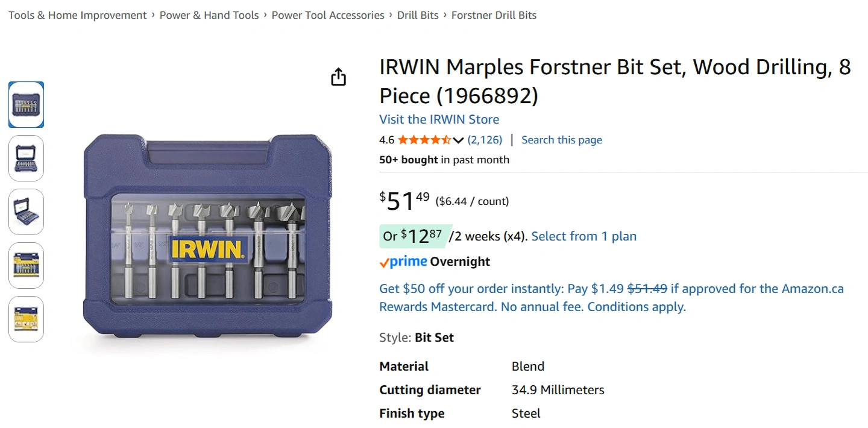Image resolution: width=868 pixels, height=428 pixels.
Task: Click the share icon above product image
Action: pyautogui.click(x=339, y=77)
